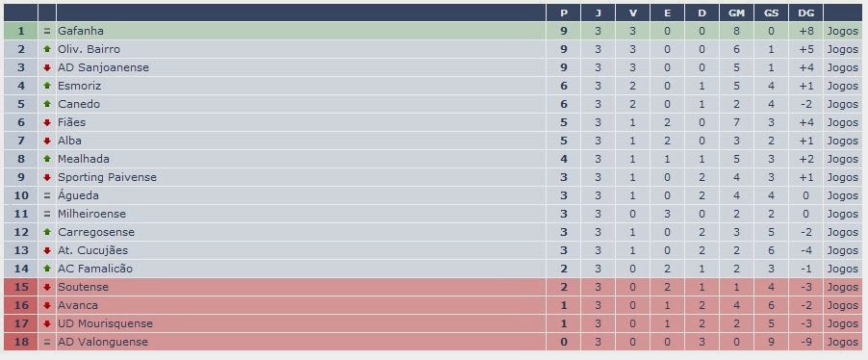Open Jogos link for Canedo
The width and height of the screenshot is (868, 360).
click(843, 105)
